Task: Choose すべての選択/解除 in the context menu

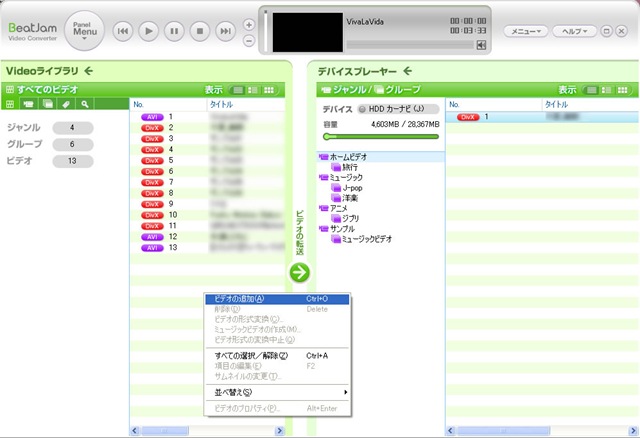Action: click(251, 355)
